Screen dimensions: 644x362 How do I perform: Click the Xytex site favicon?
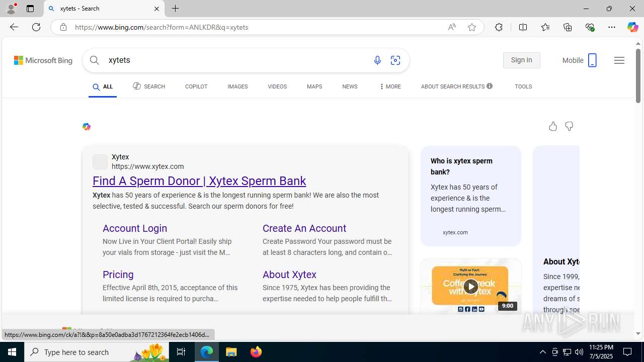coord(100,161)
